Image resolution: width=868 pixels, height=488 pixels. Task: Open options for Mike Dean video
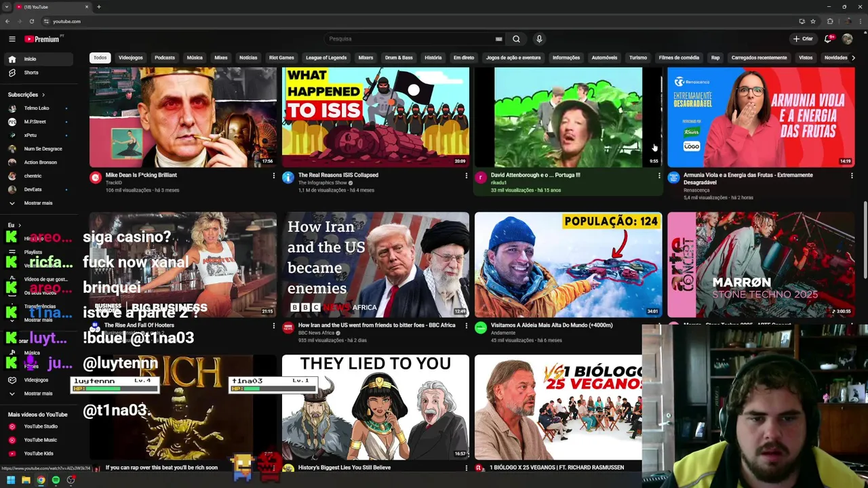tap(274, 176)
